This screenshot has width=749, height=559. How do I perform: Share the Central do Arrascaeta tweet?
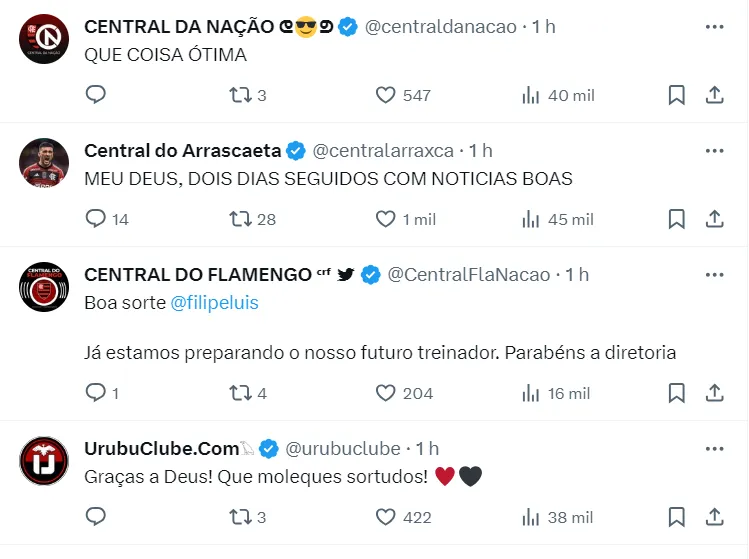[x=715, y=219]
